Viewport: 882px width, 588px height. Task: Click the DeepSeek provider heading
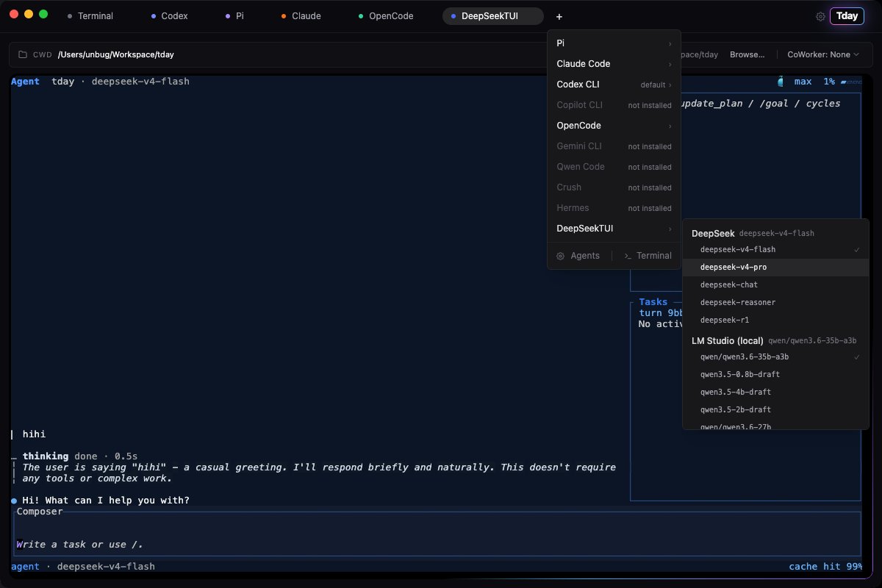point(713,233)
